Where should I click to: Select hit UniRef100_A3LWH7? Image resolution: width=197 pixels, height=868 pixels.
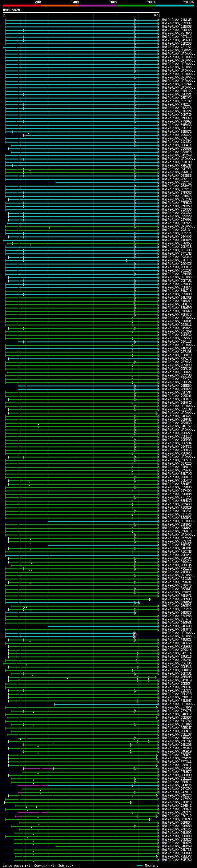coord(177,700)
